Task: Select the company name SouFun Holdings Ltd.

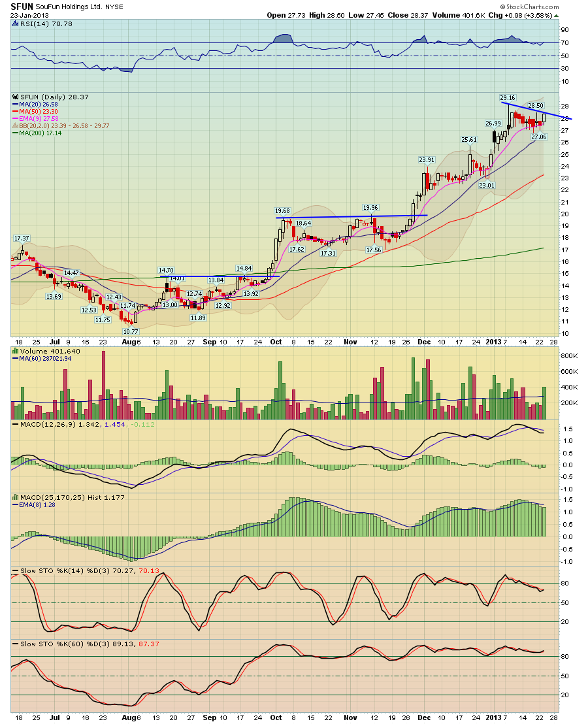Action: pyautogui.click(x=69, y=7)
